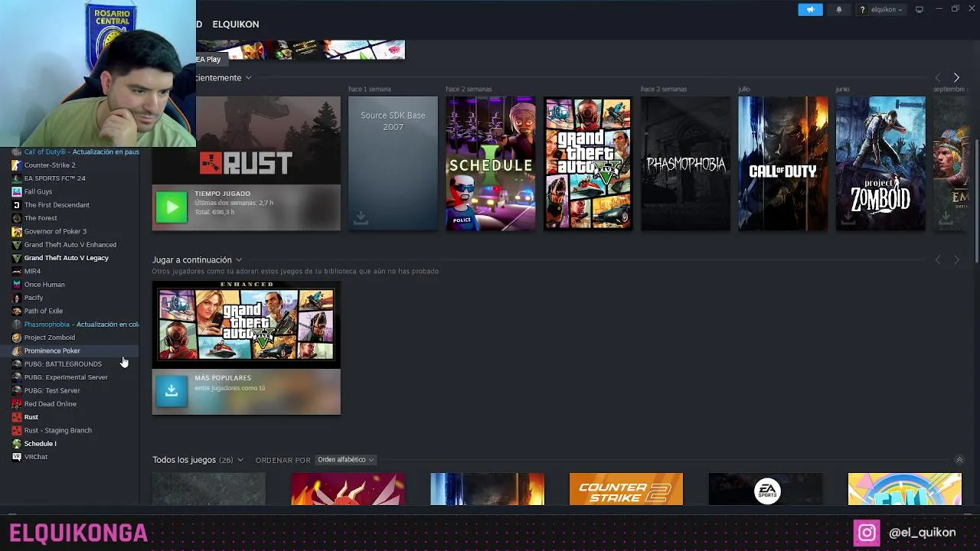This screenshot has width=980, height=551.
Task: Open the Counter-Strike 2 tile in all games
Action: click(626, 489)
